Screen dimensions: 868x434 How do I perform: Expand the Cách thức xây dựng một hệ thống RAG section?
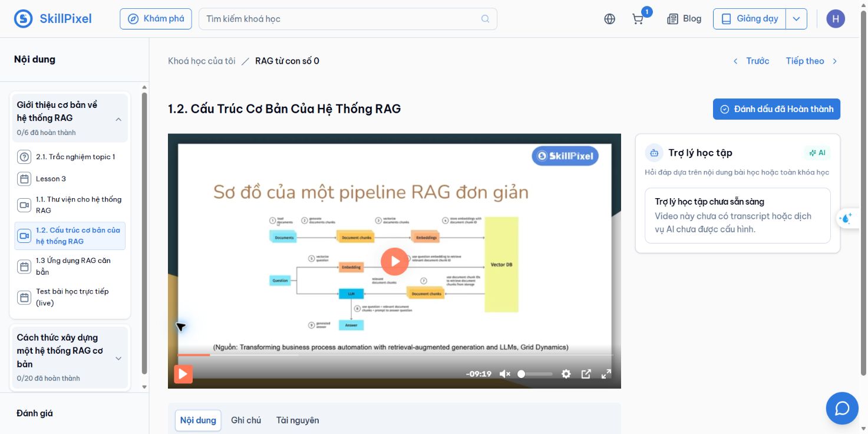70,357
